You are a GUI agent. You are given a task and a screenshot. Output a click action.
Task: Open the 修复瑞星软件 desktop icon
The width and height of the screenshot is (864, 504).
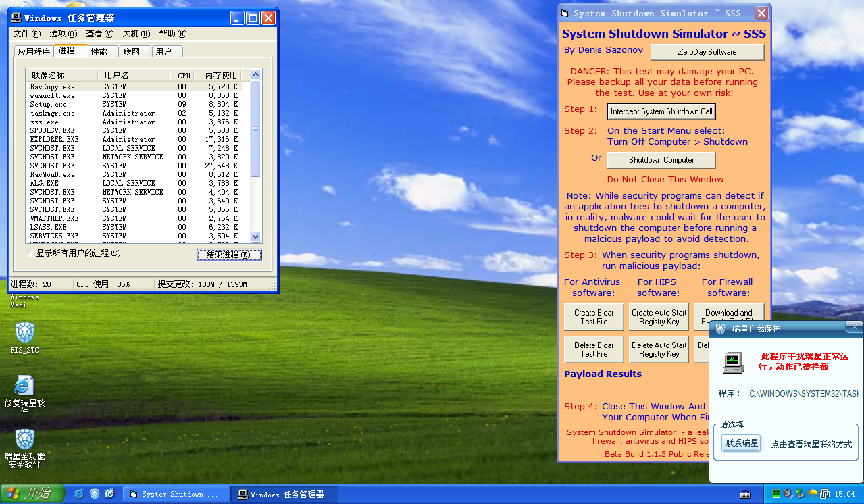[x=25, y=386]
